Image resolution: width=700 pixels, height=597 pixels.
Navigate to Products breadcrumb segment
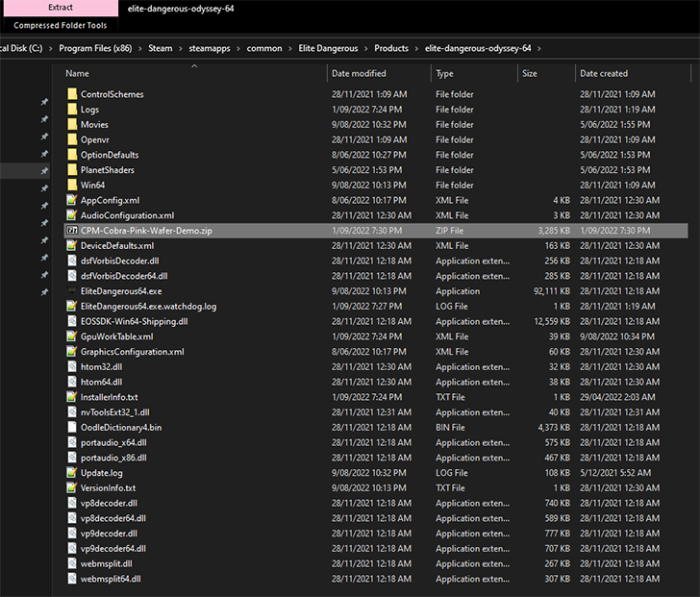391,48
